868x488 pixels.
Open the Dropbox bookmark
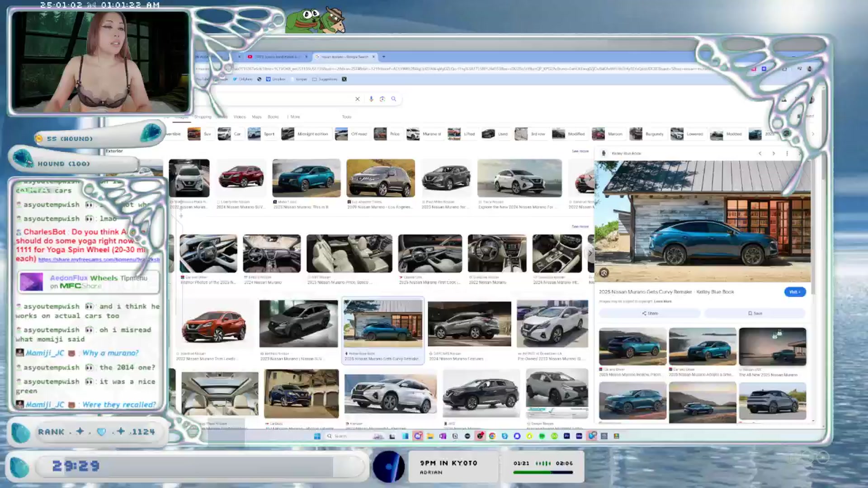tap(276, 80)
